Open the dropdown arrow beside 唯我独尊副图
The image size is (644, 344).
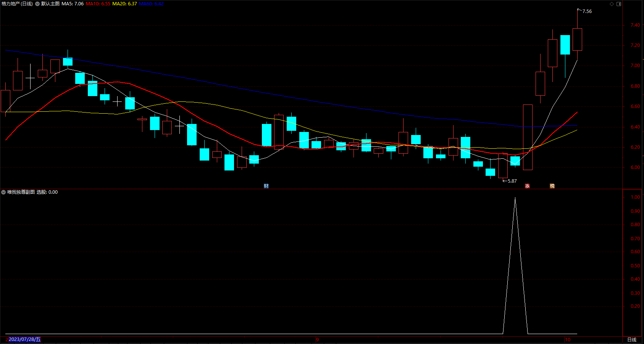[x=3, y=192]
